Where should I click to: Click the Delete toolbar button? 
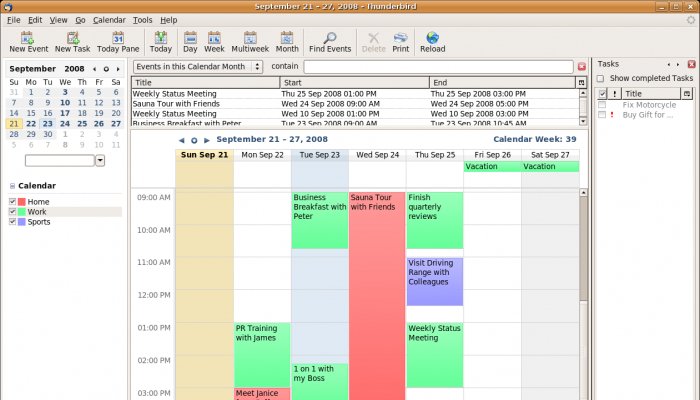click(374, 42)
